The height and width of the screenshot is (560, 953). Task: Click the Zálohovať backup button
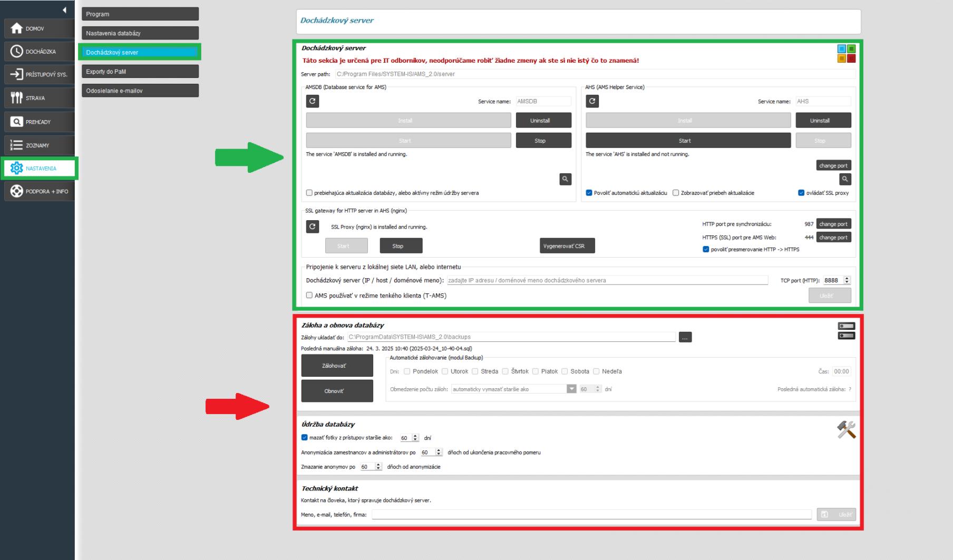point(337,366)
